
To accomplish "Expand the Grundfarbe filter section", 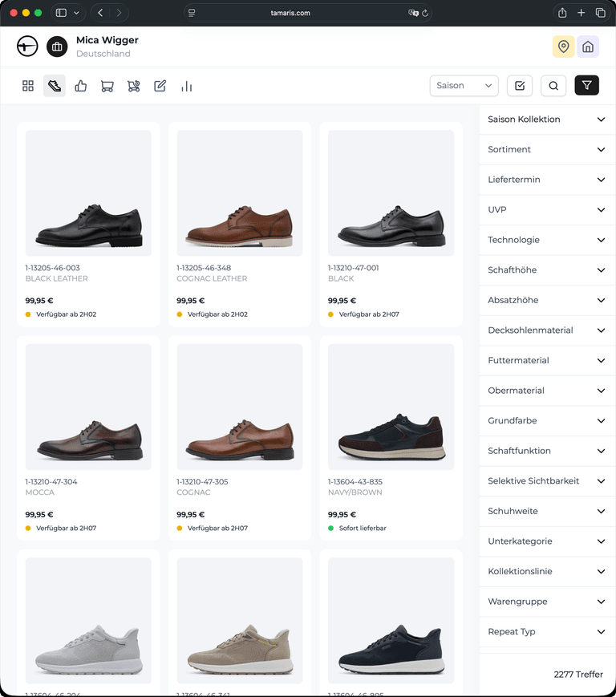I will pyautogui.click(x=546, y=420).
